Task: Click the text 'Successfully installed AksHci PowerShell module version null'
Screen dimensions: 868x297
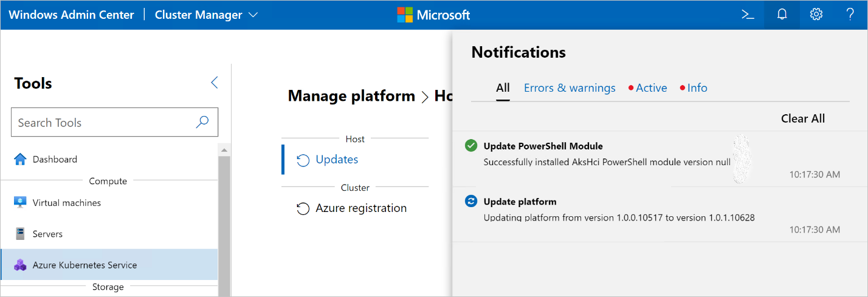Action: 607,162
